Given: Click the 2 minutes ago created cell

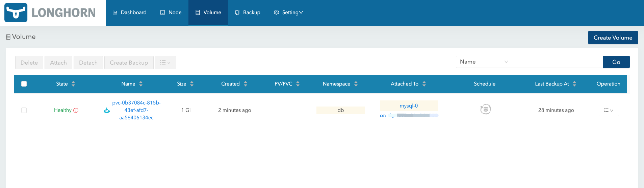Looking at the screenshot, I should point(235,110).
